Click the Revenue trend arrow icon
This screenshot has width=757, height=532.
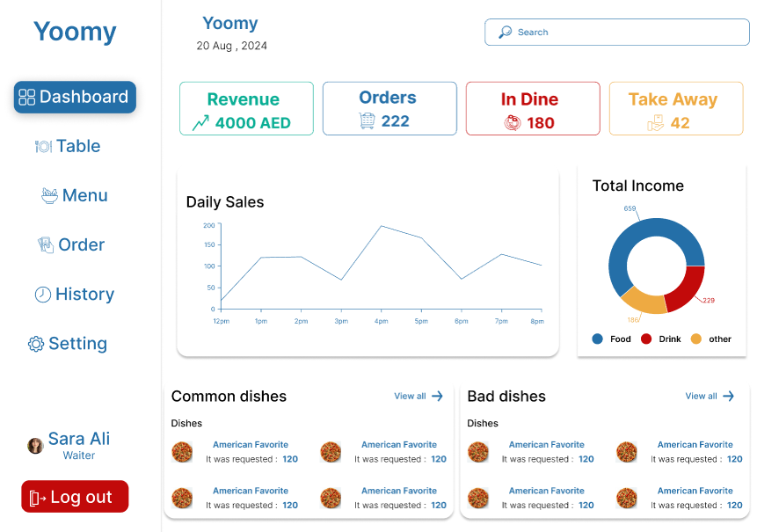[x=200, y=123]
